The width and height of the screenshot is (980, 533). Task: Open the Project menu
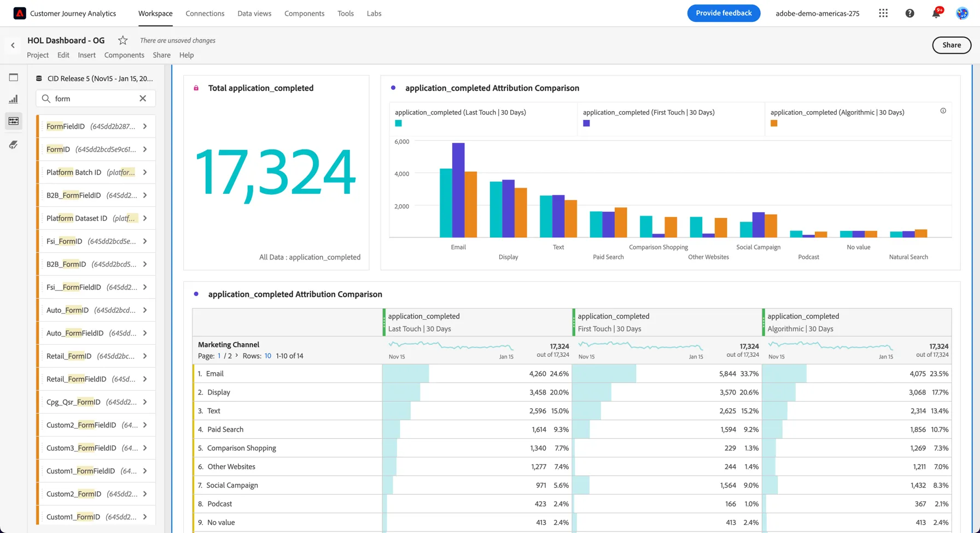click(38, 55)
